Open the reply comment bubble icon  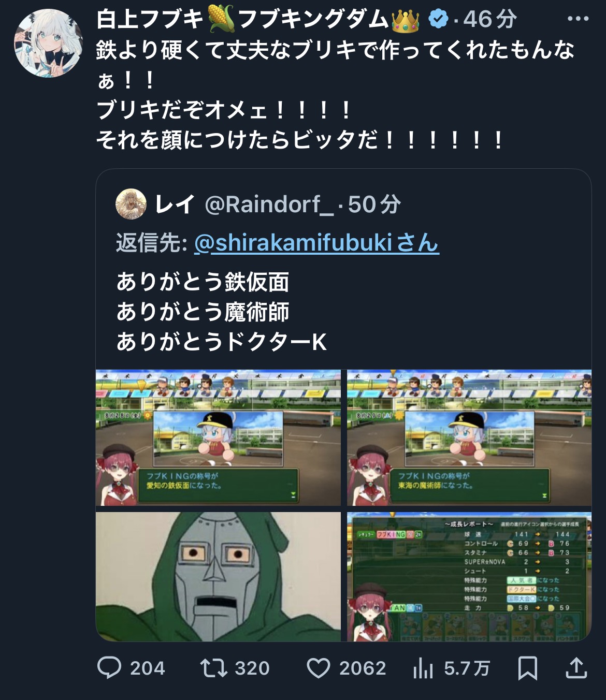109,668
